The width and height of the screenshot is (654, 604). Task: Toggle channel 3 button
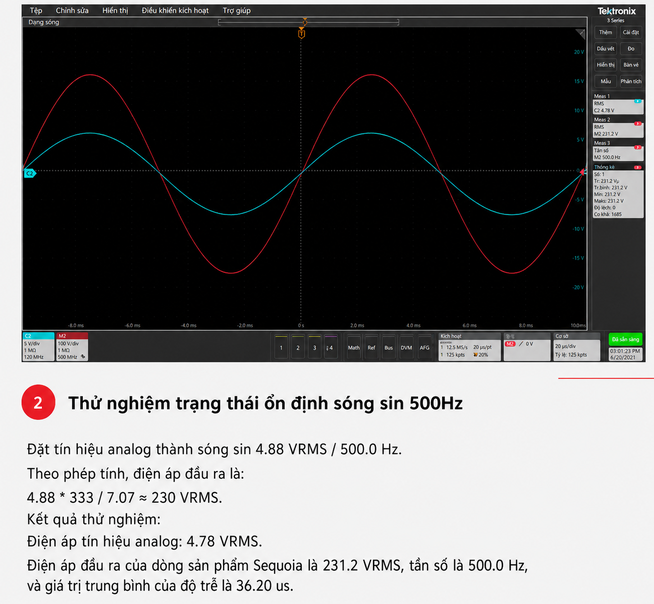click(x=314, y=347)
